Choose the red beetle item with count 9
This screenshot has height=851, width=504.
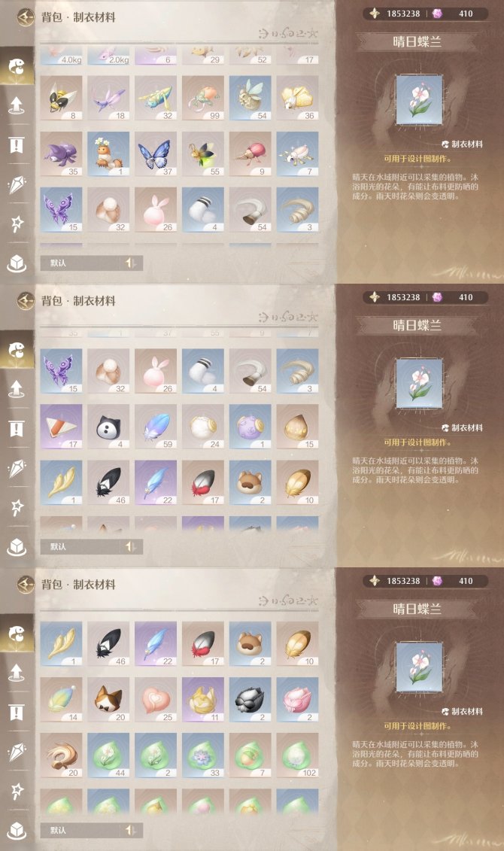tap(250, 154)
